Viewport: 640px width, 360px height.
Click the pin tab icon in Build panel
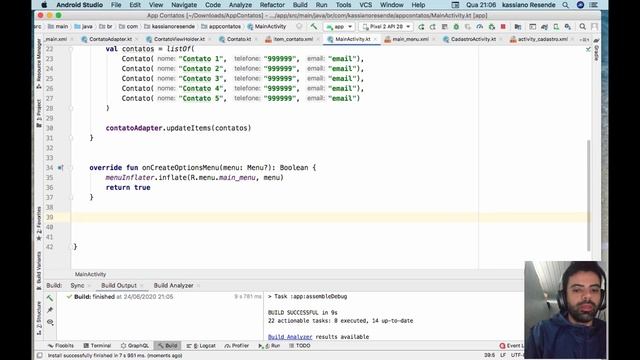(x=50, y=310)
